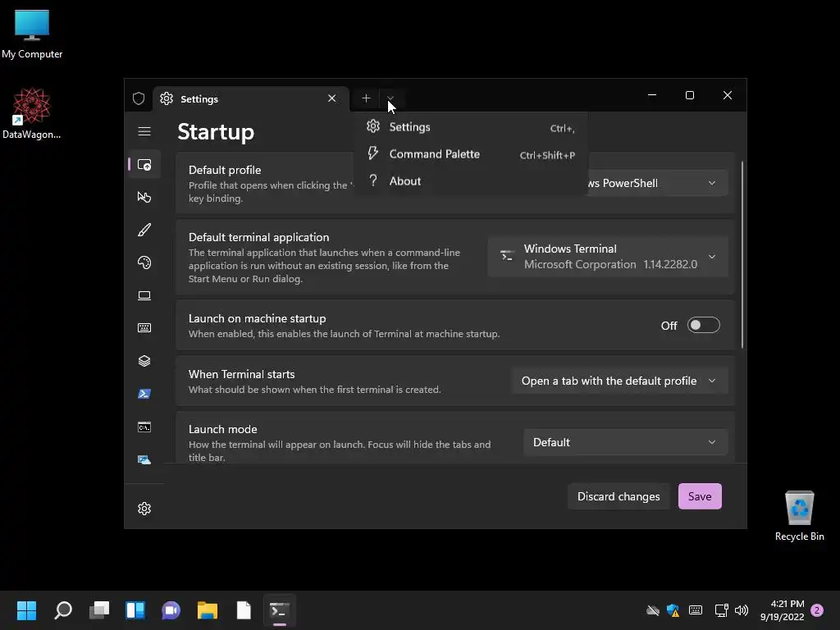Open the Color schemes palette icon
The height and width of the screenshot is (630, 840).
(144, 262)
